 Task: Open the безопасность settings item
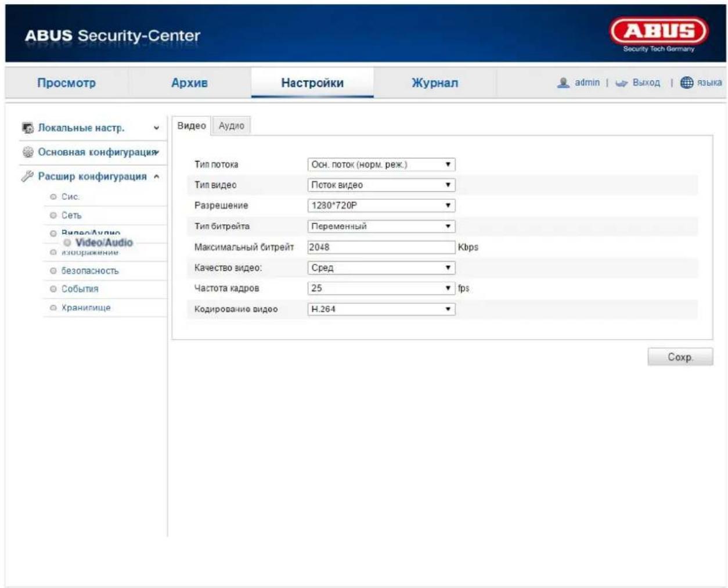(90, 271)
